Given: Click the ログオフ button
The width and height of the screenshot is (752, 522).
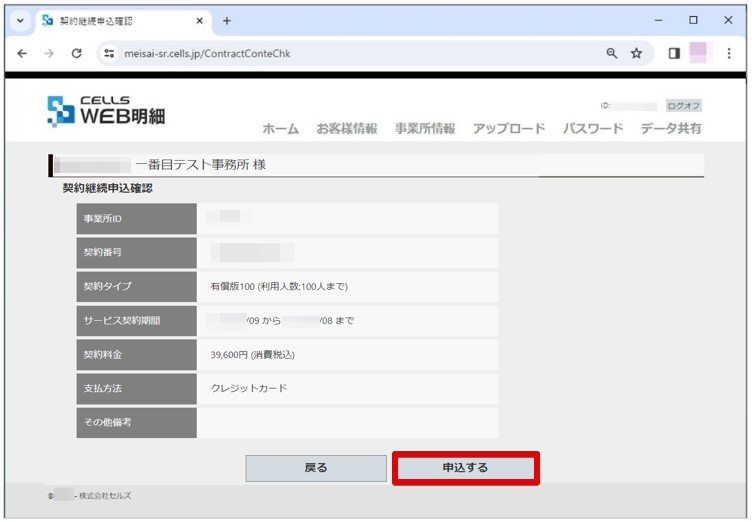Looking at the screenshot, I should pos(683,106).
